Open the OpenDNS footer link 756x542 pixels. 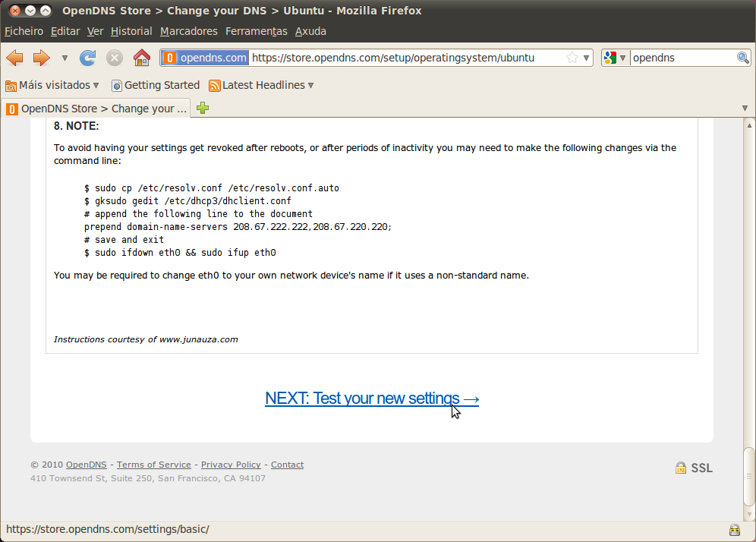(x=87, y=465)
